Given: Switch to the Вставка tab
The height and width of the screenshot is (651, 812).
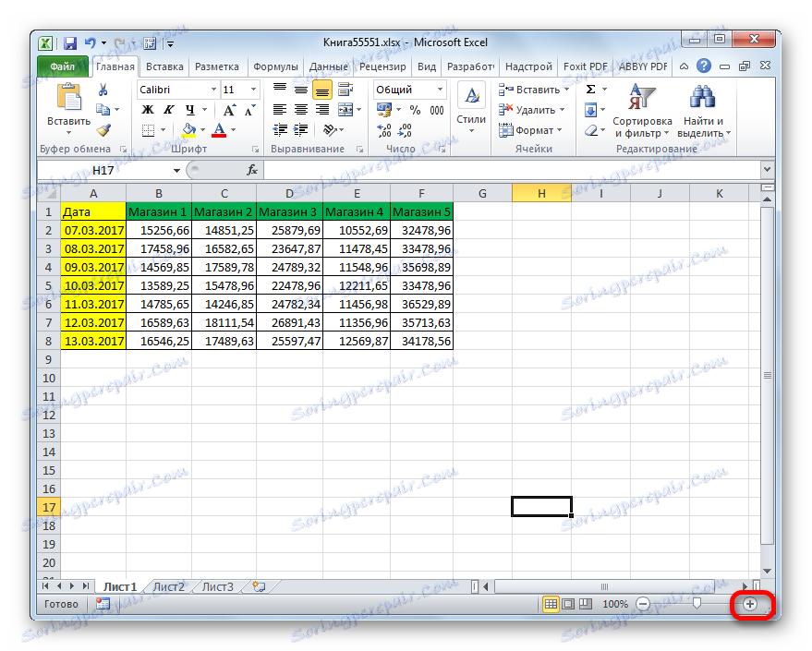Looking at the screenshot, I should [x=164, y=66].
